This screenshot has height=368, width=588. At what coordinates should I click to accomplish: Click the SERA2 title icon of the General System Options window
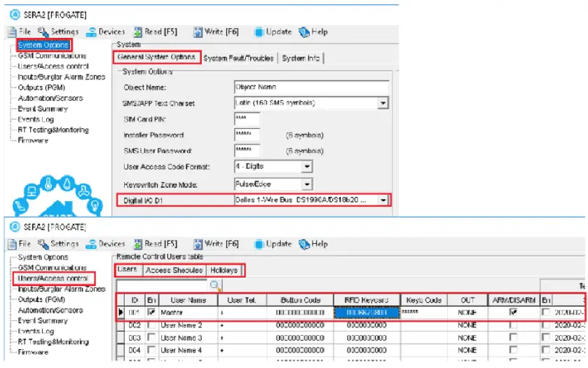[15, 15]
